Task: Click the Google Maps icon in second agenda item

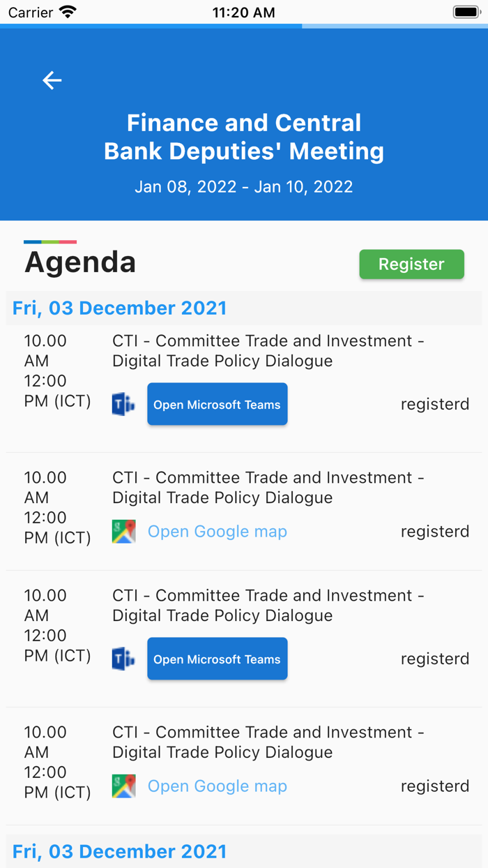Action: click(x=123, y=532)
